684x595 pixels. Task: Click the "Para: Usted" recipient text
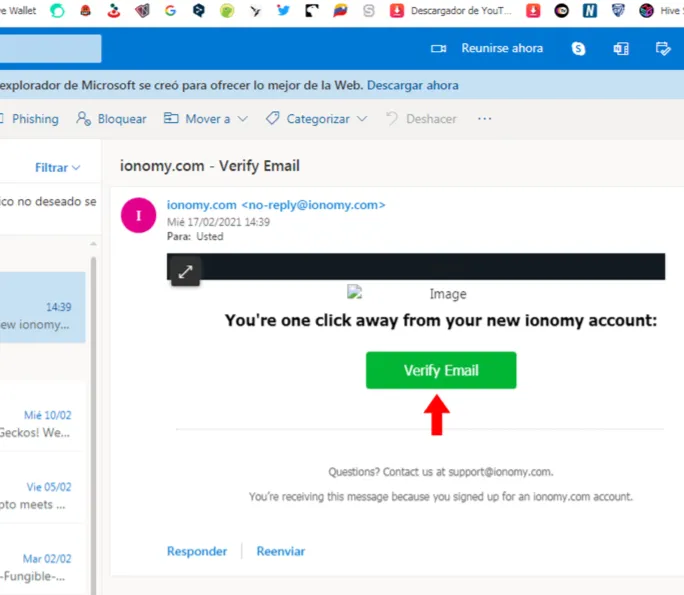point(195,236)
